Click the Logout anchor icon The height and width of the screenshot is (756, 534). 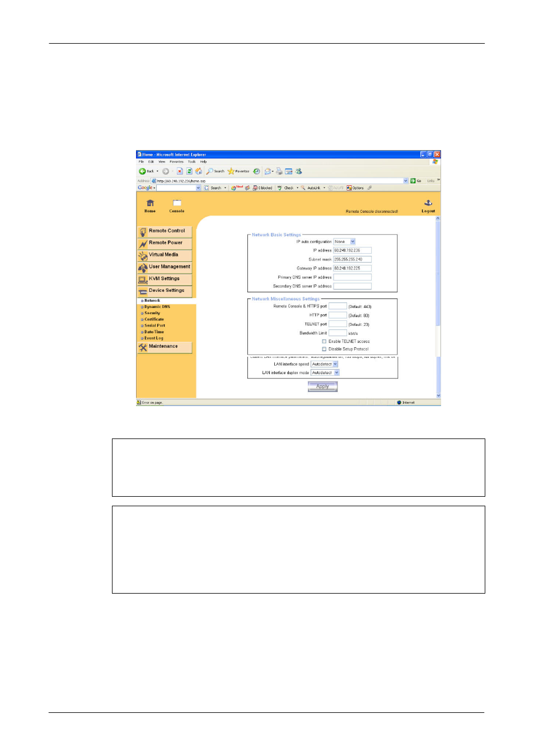click(x=428, y=203)
